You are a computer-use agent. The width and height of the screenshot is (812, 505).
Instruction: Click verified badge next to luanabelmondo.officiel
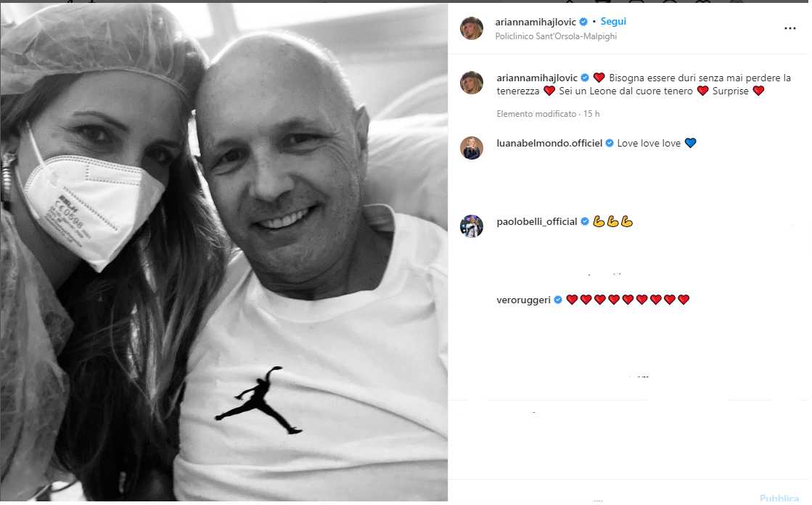point(610,144)
